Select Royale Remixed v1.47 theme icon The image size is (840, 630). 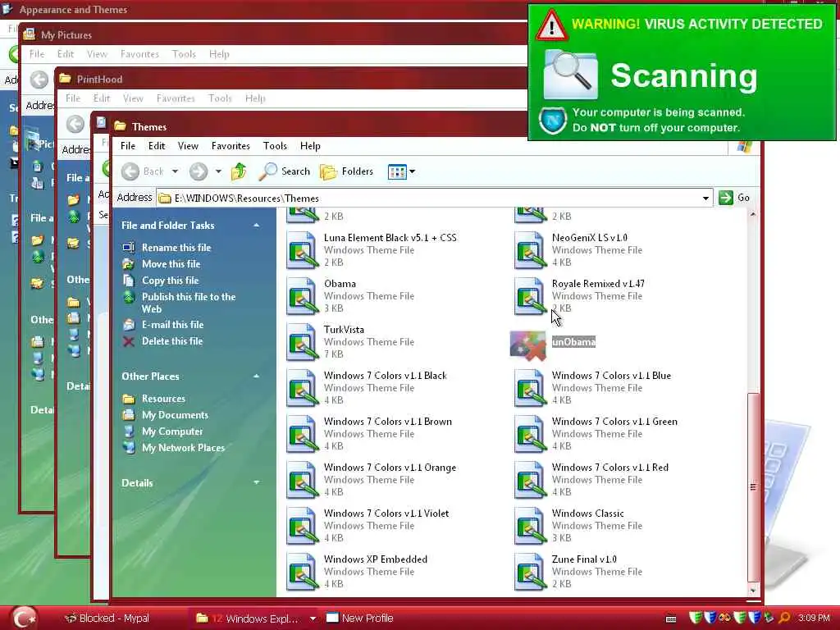pyautogui.click(x=531, y=295)
